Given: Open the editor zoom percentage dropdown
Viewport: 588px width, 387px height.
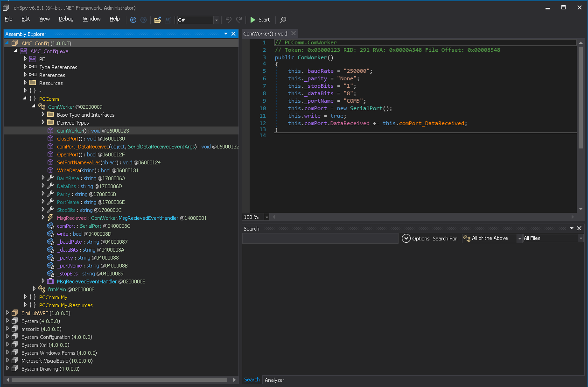Looking at the screenshot, I should 266,217.
